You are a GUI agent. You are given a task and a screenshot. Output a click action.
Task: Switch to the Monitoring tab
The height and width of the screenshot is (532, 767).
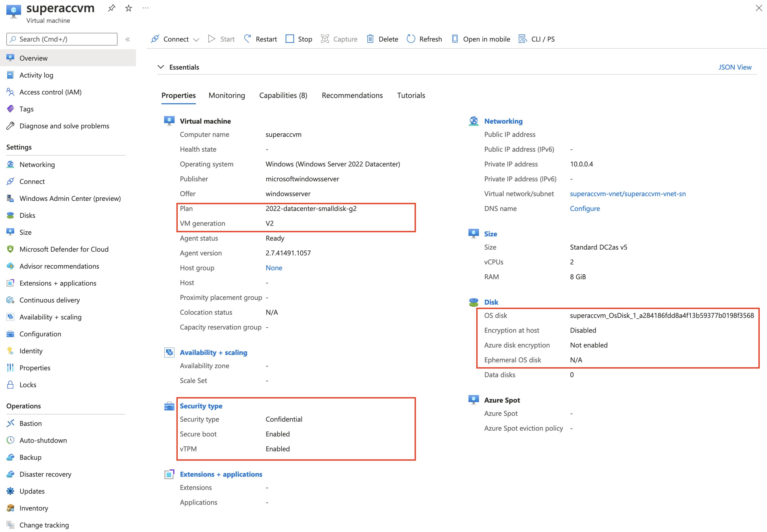pos(227,95)
